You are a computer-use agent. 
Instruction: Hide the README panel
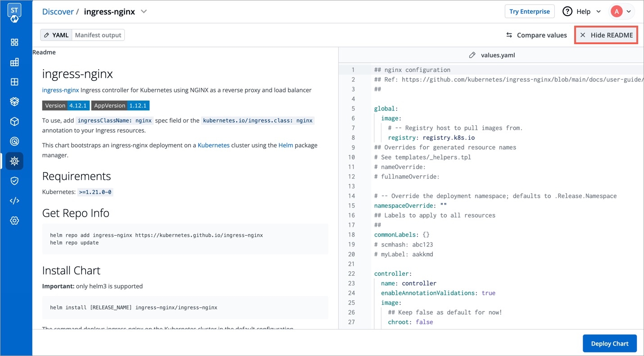pos(606,35)
